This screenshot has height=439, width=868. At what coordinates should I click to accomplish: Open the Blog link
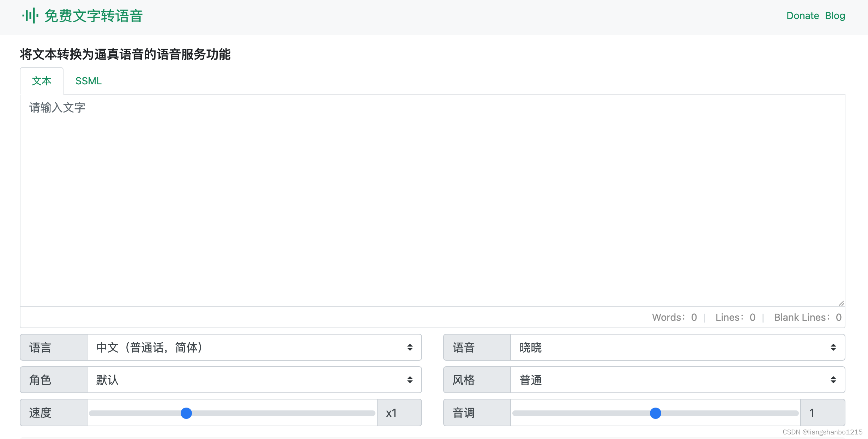coord(835,16)
